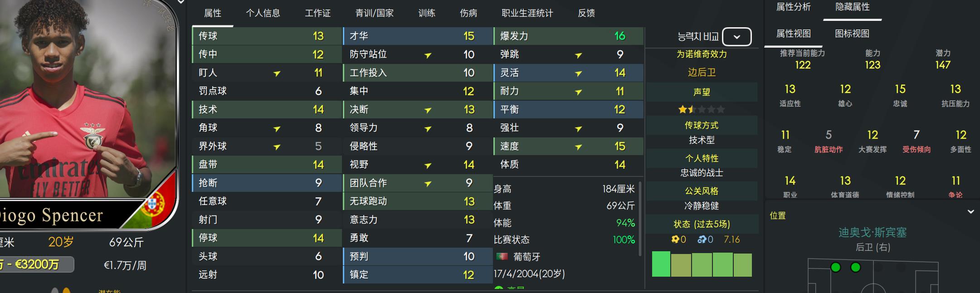Open the 능력치 비교 comparison dropdown
Image resolution: width=980 pixels, height=293 pixels.
pyautogui.click(x=736, y=37)
